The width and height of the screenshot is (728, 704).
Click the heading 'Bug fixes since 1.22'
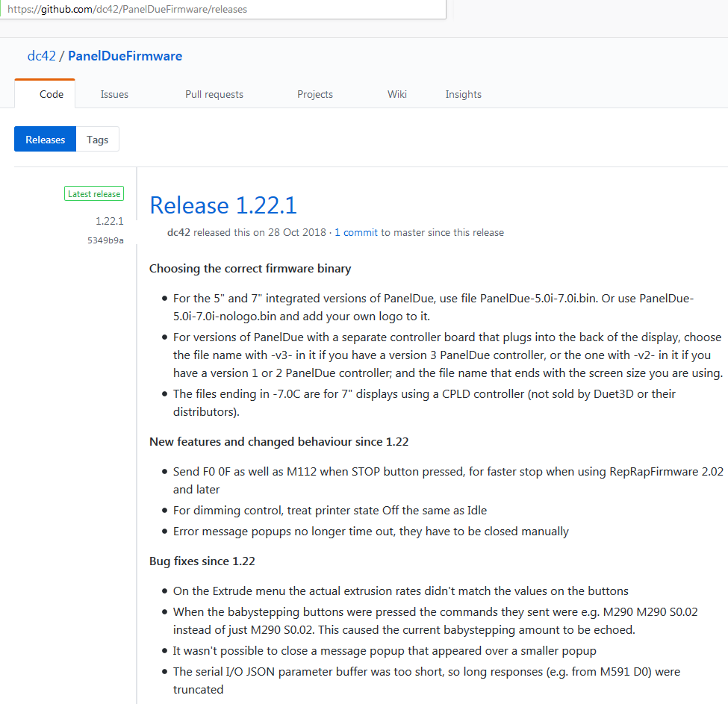tap(202, 561)
